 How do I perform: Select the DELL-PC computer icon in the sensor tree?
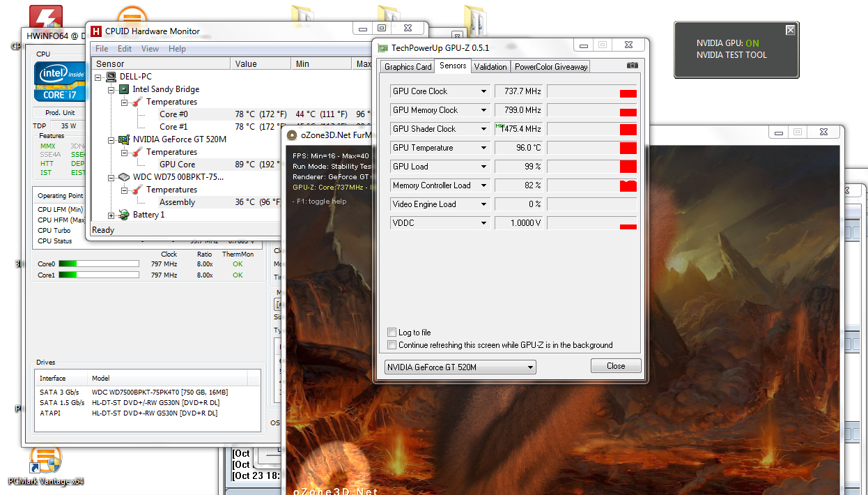click(x=112, y=77)
